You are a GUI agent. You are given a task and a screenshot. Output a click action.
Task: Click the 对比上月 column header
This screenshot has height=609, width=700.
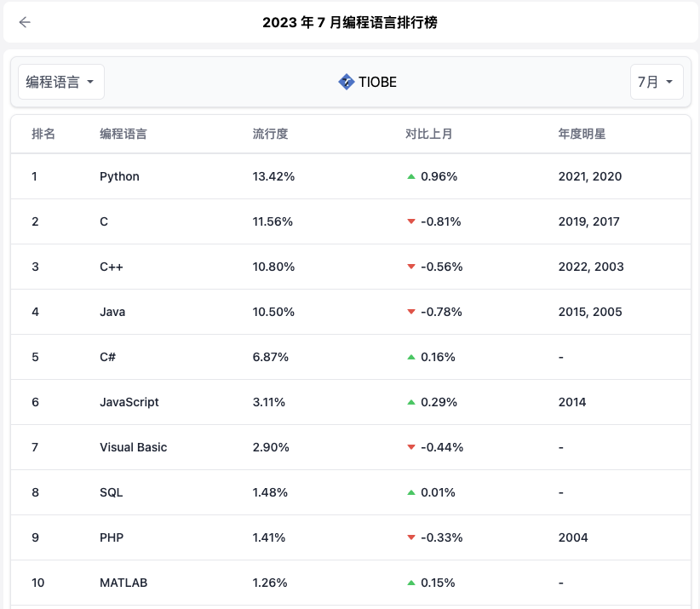coord(429,134)
